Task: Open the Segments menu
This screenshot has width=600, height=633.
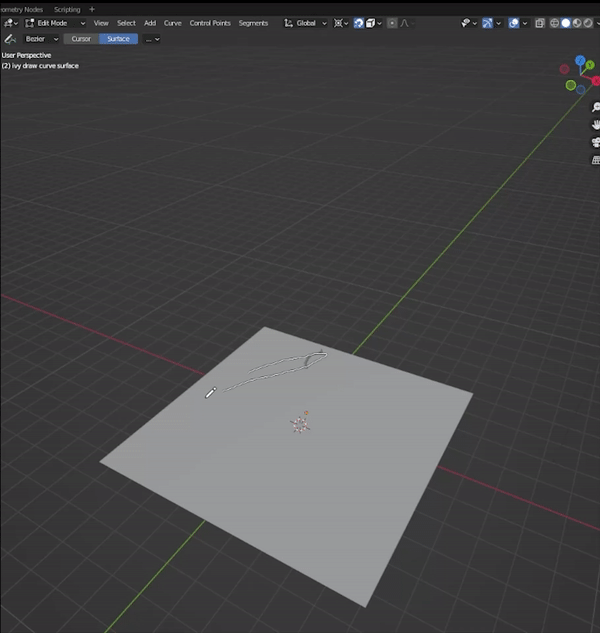Action: [253, 23]
